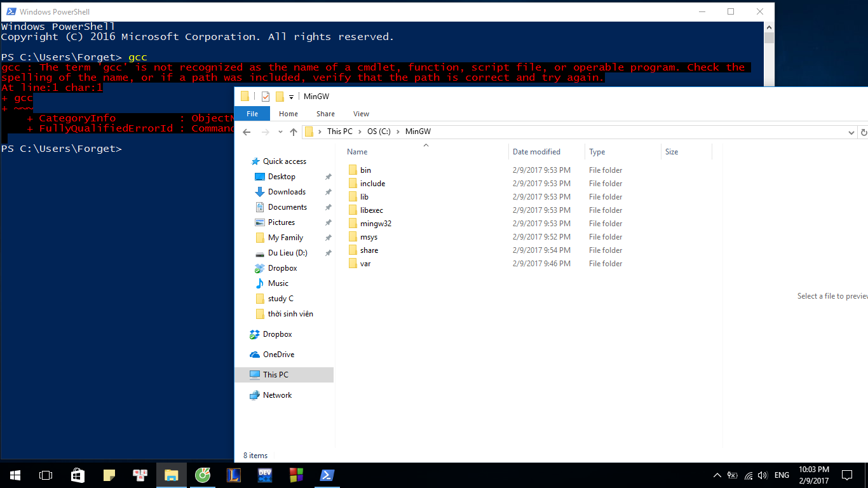Switch to the View ribbon tab

click(x=361, y=114)
